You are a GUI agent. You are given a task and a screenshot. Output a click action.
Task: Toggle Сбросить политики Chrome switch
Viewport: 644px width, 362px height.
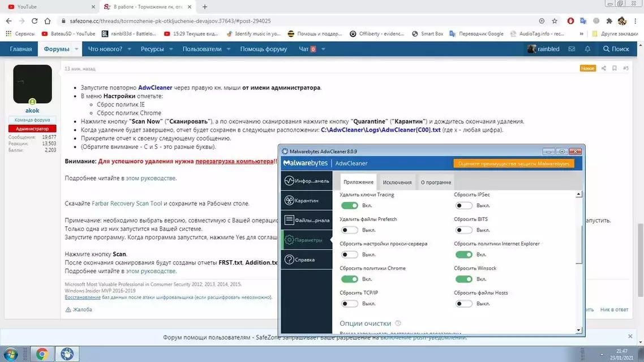(350, 279)
